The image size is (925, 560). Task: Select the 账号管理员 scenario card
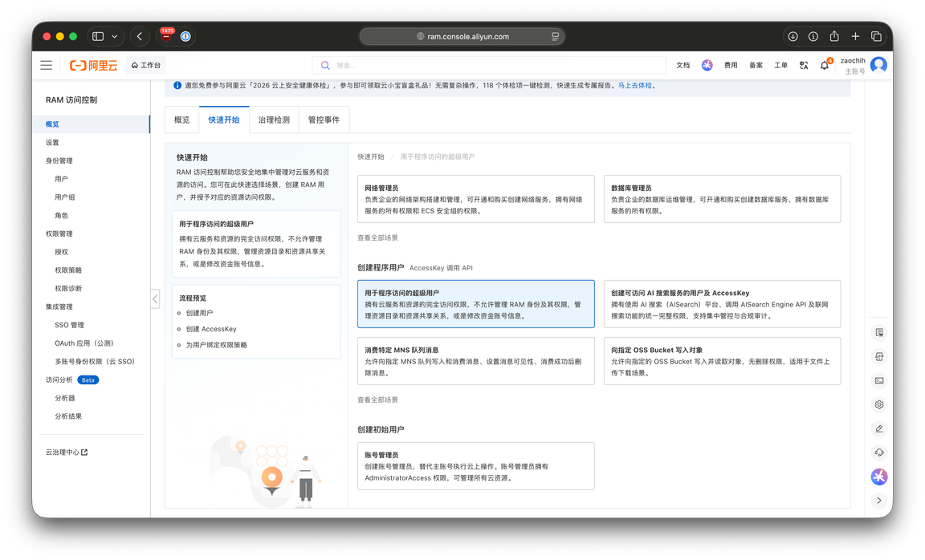475,466
